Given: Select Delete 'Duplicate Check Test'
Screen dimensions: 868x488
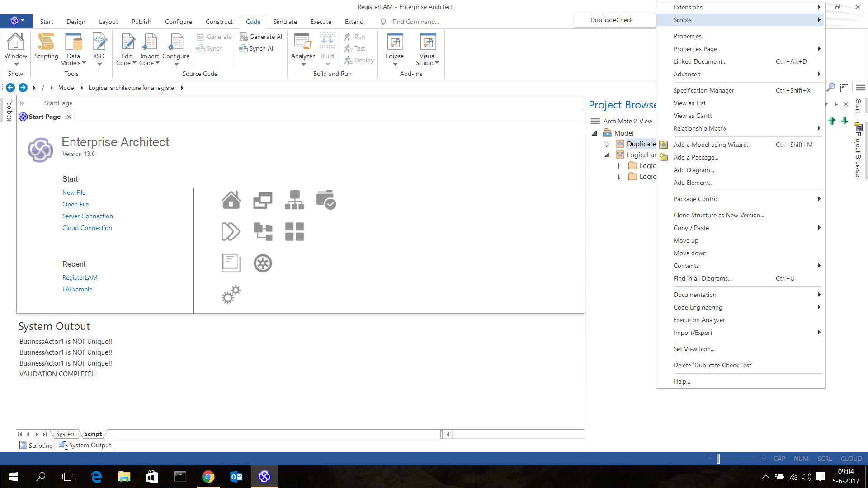Looking at the screenshot, I should pos(741,365).
